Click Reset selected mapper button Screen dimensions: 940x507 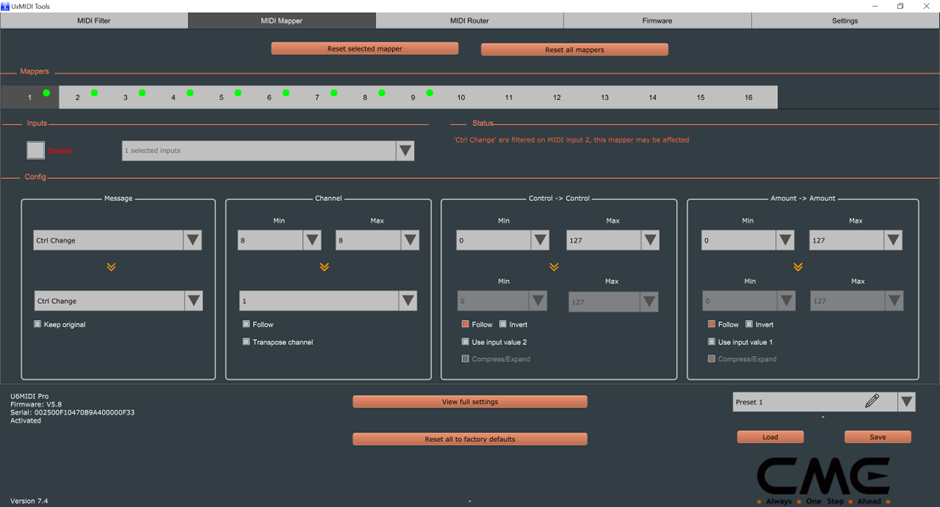point(365,49)
